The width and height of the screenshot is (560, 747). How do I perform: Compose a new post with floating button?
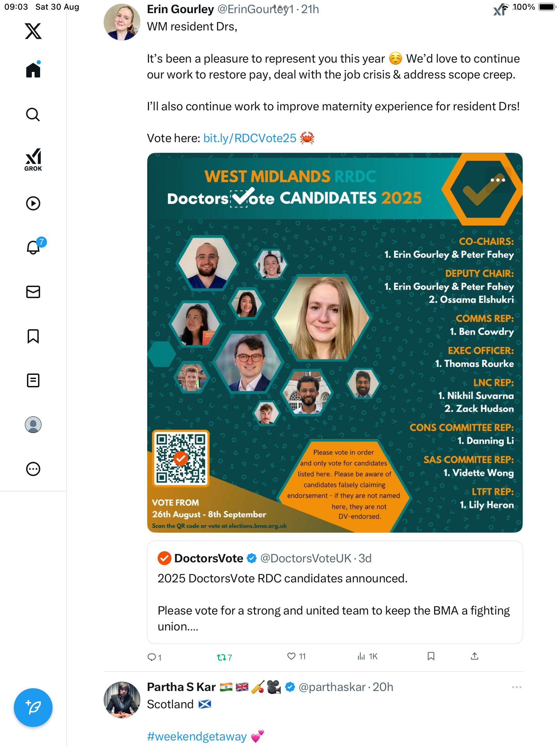pyautogui.click(x=33, y=708)
